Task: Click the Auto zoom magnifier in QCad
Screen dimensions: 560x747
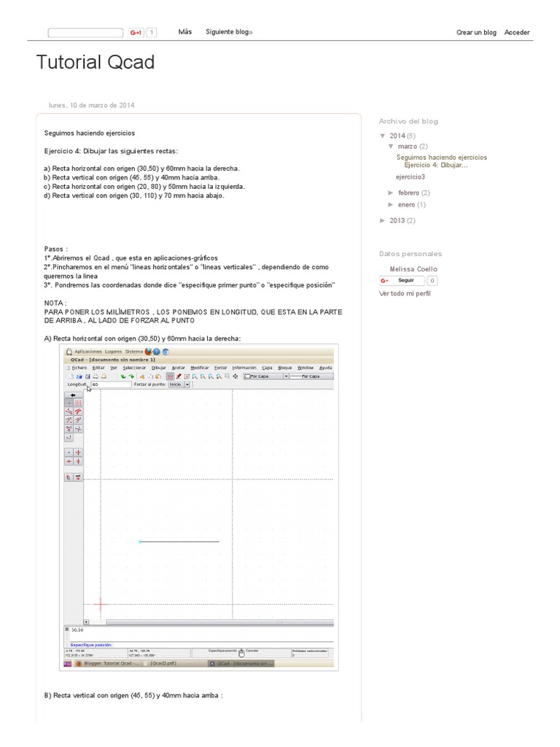Action: tap(211, 376)
